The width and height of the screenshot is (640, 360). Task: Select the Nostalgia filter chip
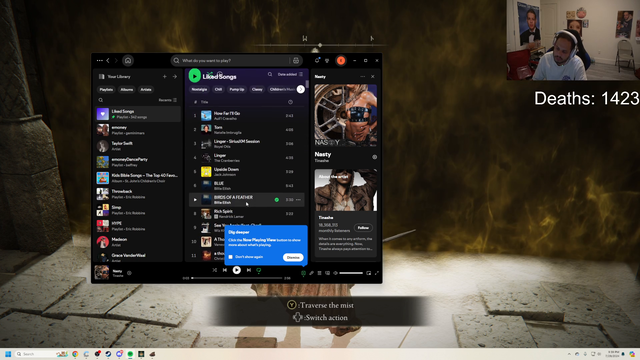(x=199, y=89)
